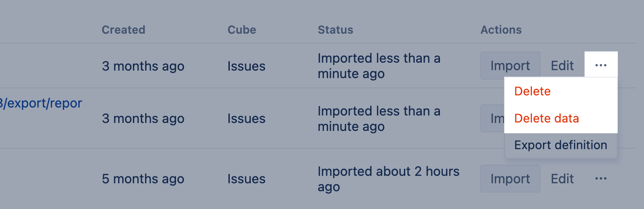Click the Created column header

[124, 30]
